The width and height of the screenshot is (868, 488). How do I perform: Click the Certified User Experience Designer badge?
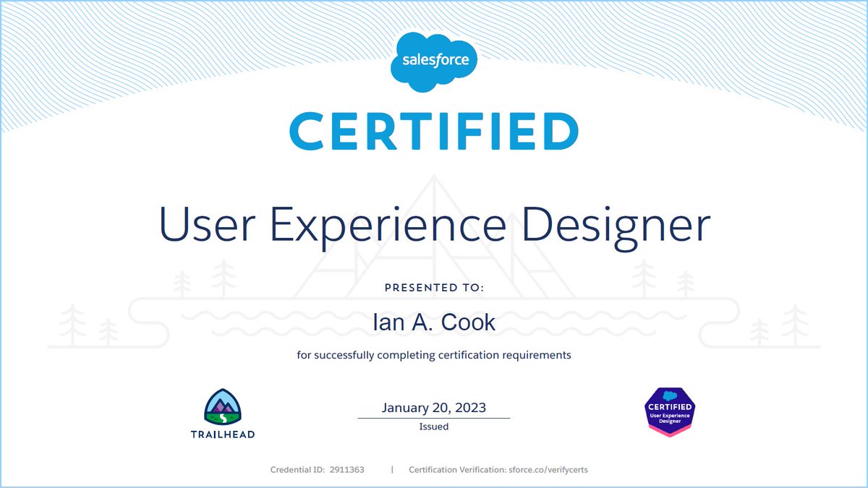click(669, 411)
